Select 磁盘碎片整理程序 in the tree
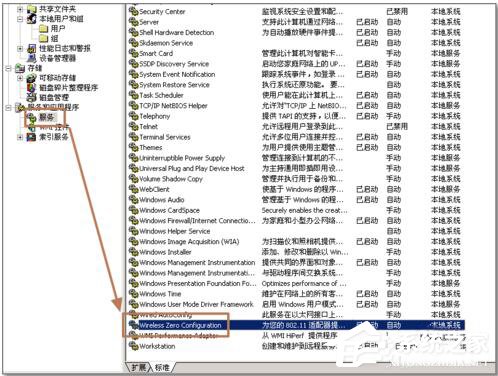 (68, 88)
